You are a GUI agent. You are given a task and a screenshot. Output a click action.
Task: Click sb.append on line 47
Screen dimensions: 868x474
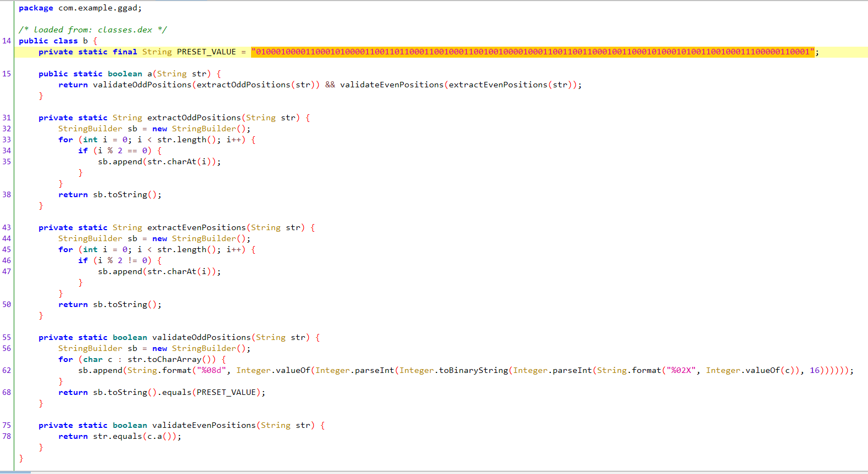(120, 272)
